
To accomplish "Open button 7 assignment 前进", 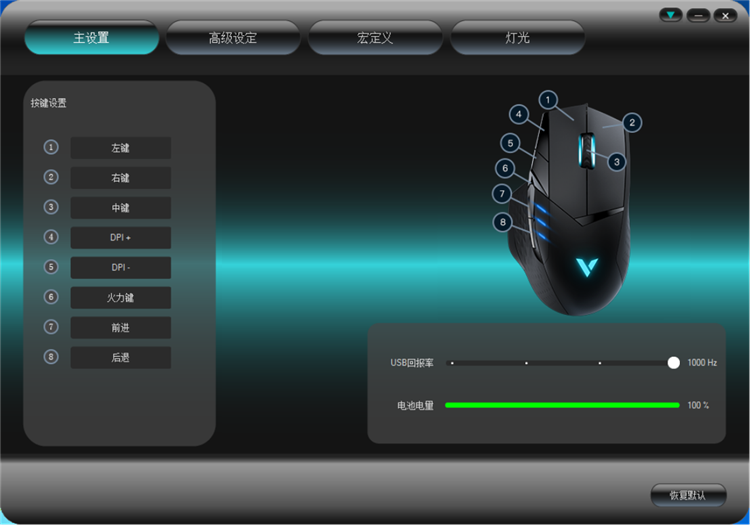I will (121, 328).
